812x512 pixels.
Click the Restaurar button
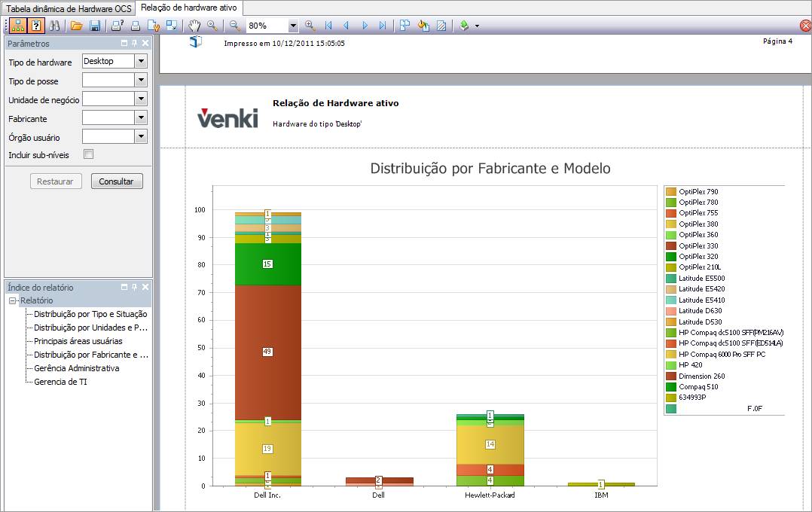click(56, 181)
